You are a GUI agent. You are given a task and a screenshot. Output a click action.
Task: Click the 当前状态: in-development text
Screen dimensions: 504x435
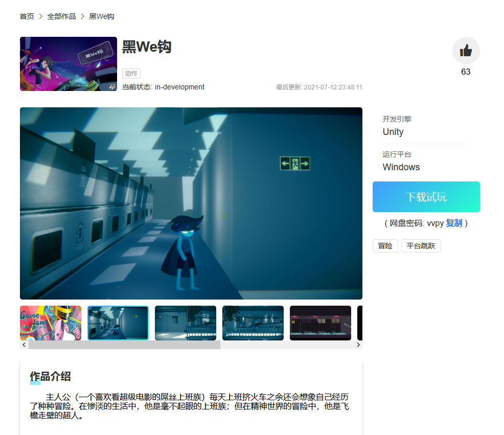[x=163, y=87]
